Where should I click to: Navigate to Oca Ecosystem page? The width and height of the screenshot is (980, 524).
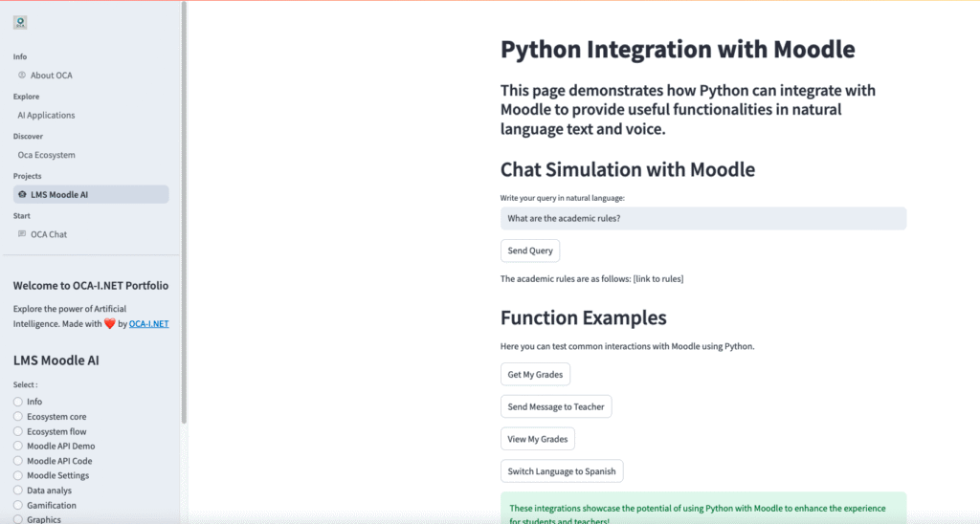tap(46, 155)
